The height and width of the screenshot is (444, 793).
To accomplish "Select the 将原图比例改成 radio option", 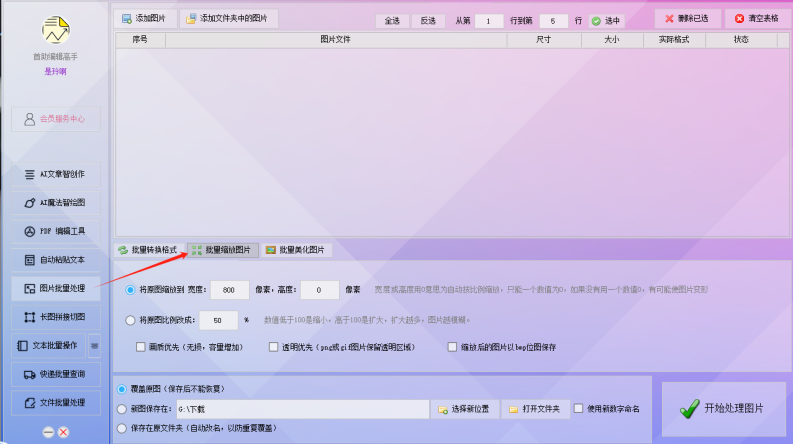I will (x=130, y=320).
